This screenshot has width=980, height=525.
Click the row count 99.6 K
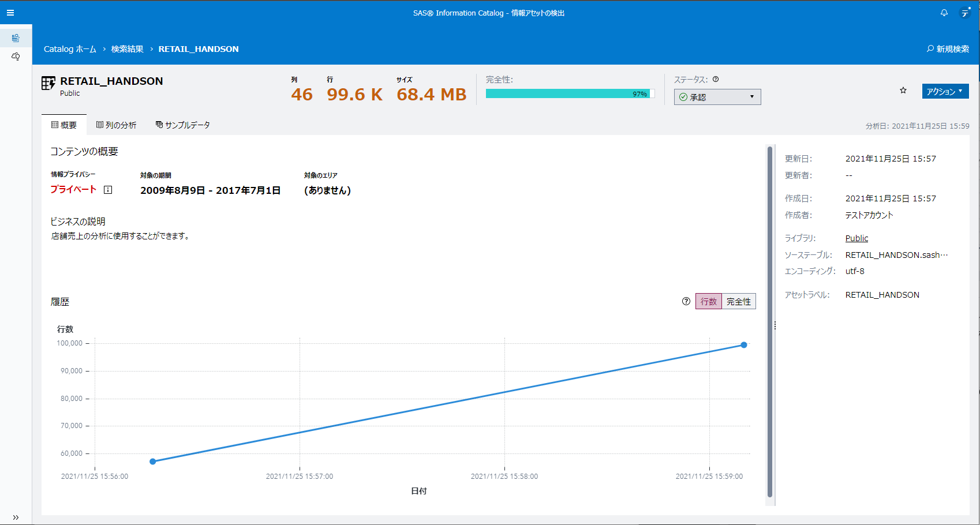(x=355, y=95)
